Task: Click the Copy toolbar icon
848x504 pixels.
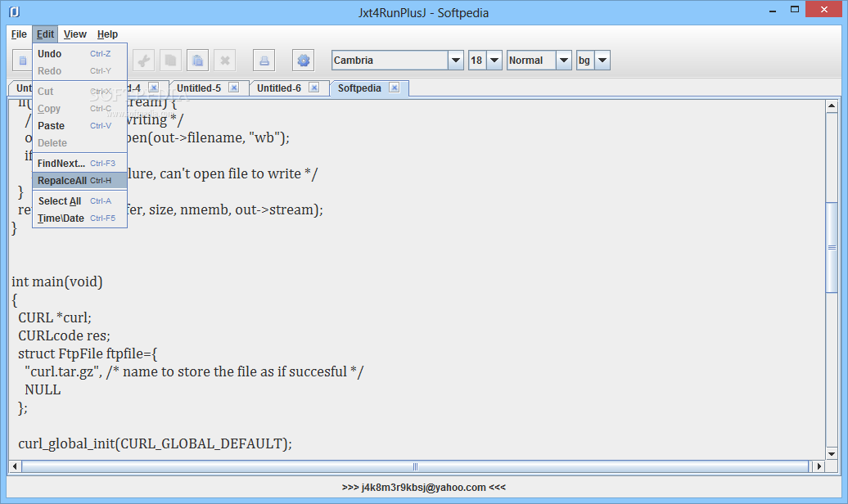Action: click(x=170, y=60)
